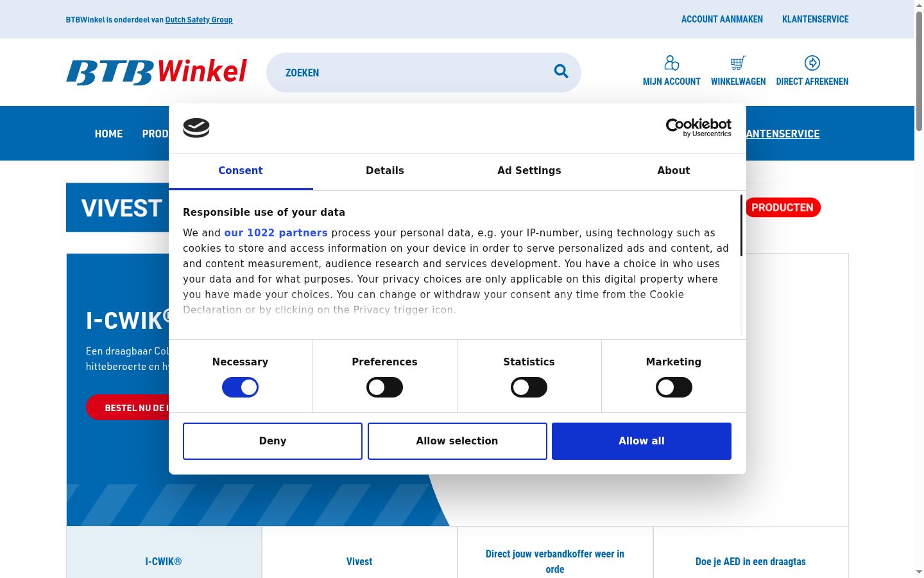Open KLANTENSERVICE in the top bar
Image resolution: width=924 pixels, height=578 pixels.
point(816,19)
